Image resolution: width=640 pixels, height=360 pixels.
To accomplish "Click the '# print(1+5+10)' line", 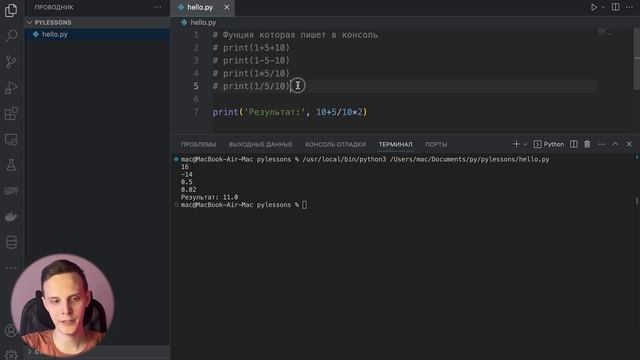I will click(x=251, y=48).
